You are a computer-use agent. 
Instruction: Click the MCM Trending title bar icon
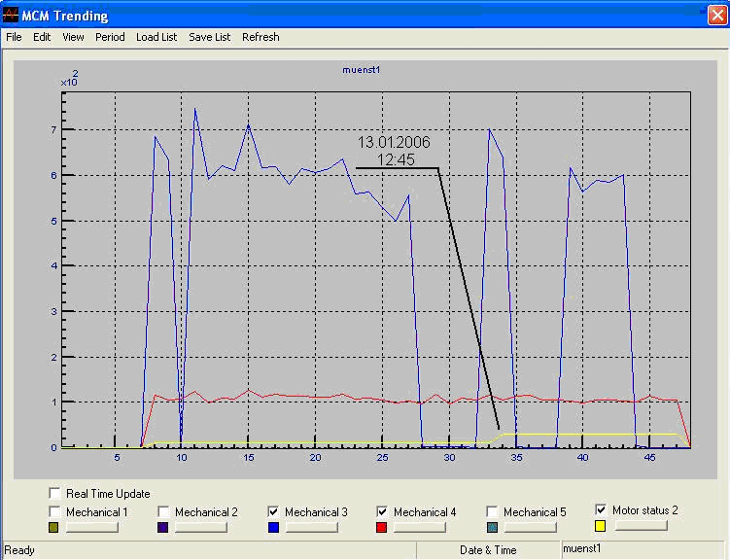click(x=11, y=16)
